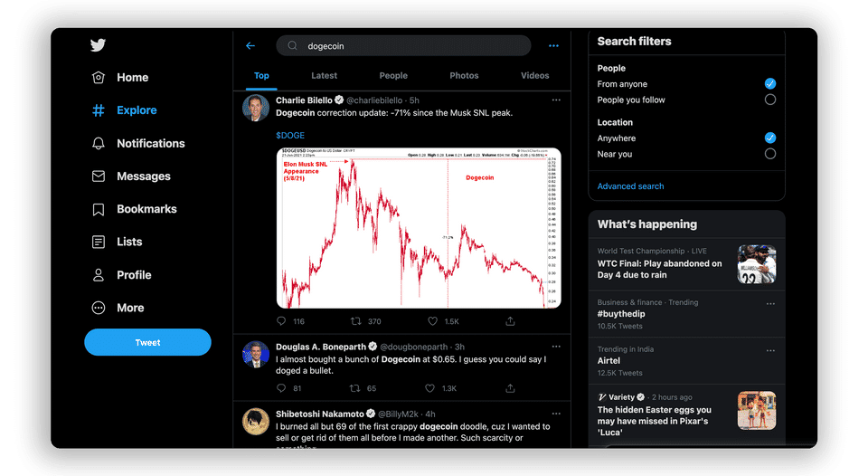Open the Bookmarks icon in sidebar

pos(99,209)
